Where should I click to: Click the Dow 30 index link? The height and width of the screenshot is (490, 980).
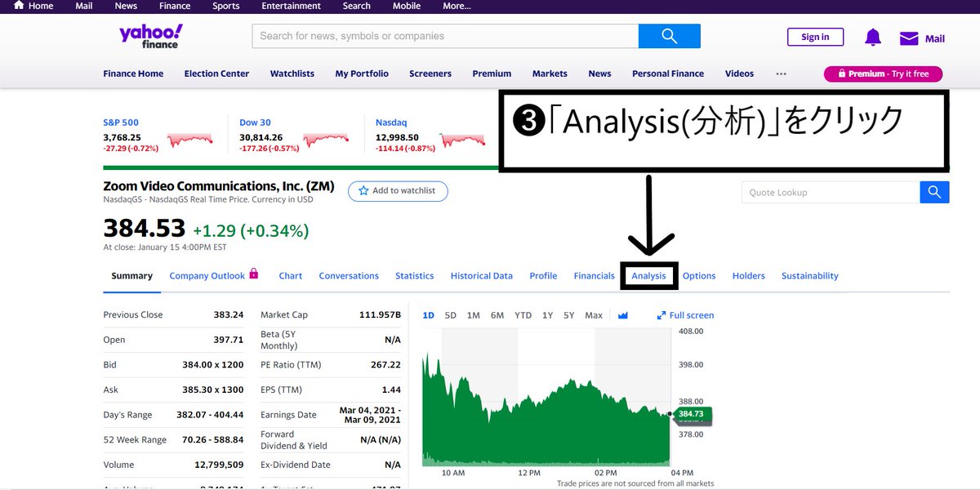(x=255, y=122)
